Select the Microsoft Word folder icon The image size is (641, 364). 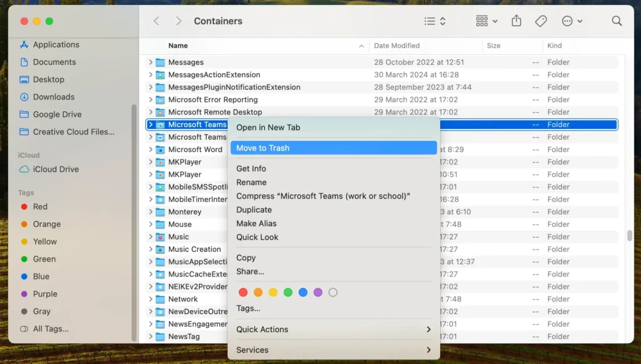tap(160, 149)
